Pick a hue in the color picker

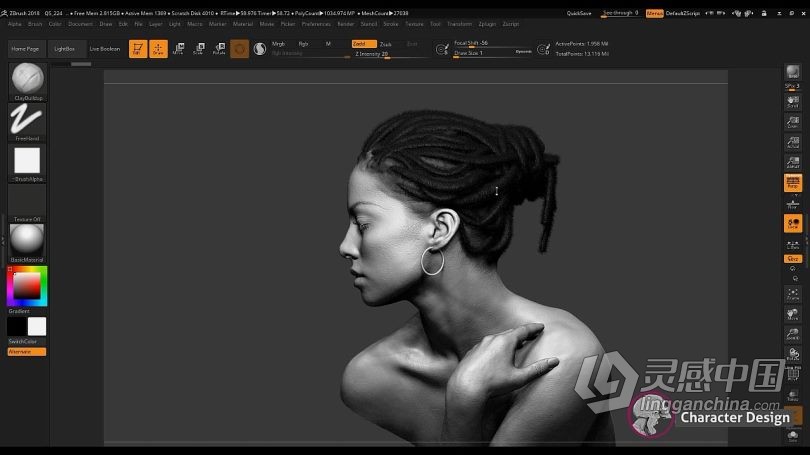(x=27, y=286)
